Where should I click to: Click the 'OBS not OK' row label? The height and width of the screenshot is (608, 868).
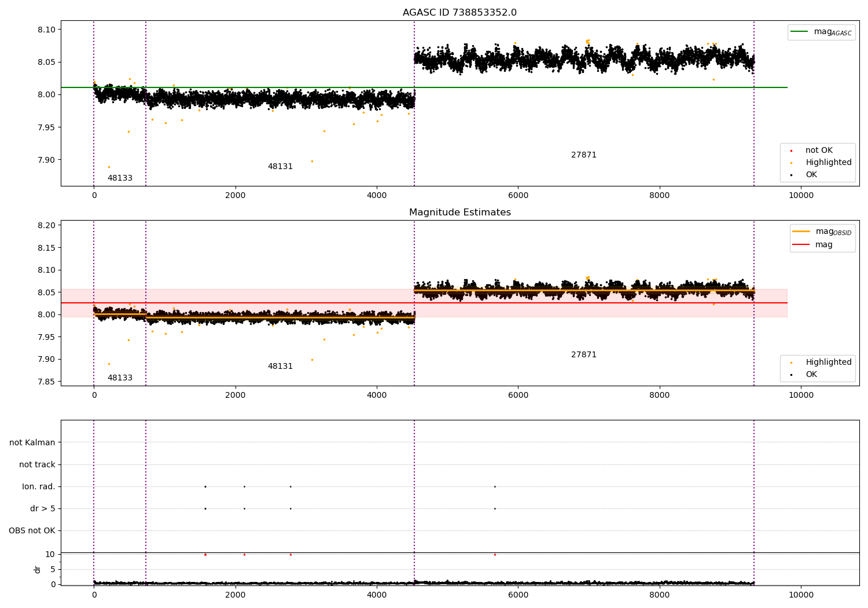32,531
